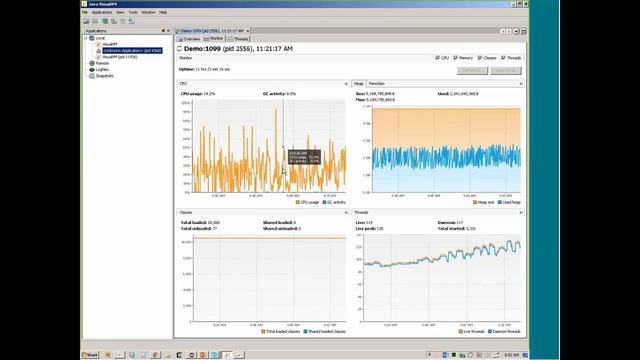Select the PermGen memory tab

coord(376,84)
